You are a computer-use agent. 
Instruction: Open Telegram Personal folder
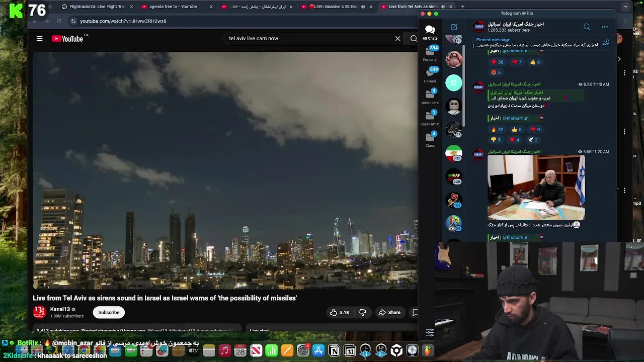(430, 53)
